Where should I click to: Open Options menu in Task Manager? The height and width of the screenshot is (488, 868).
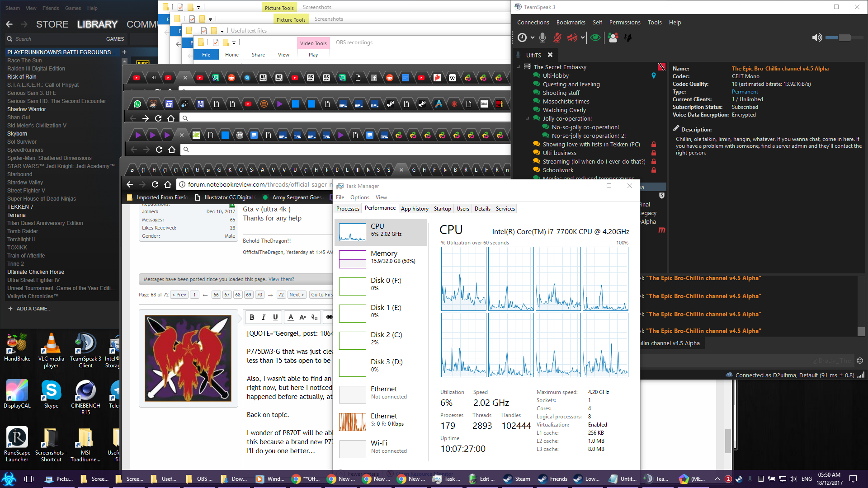coord(359,197)
